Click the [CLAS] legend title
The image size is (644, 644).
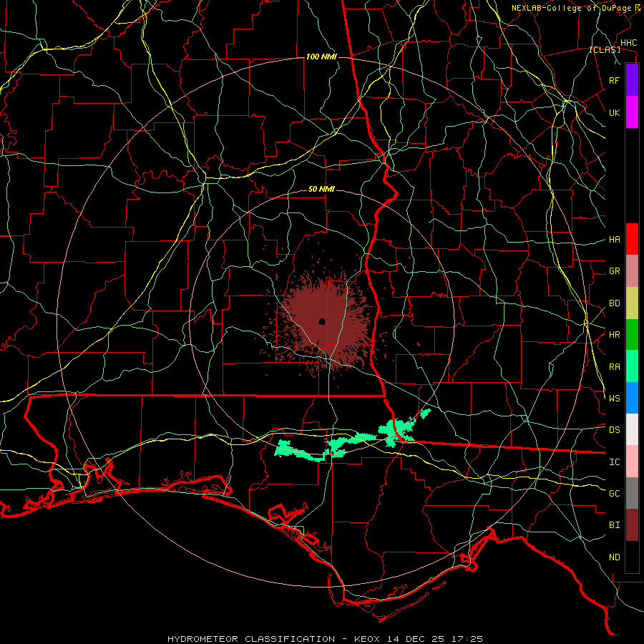pyautogui.click(x=605, y=50)
